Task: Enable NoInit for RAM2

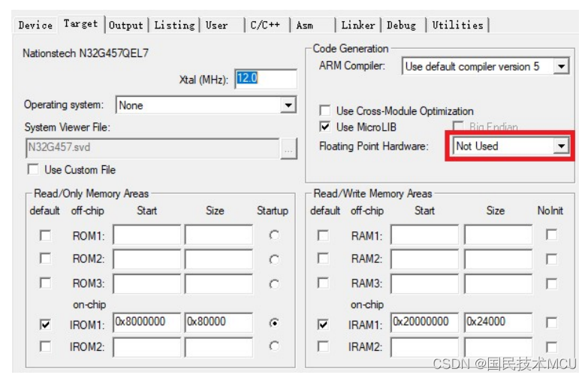Action: click(x=552, y=259)
